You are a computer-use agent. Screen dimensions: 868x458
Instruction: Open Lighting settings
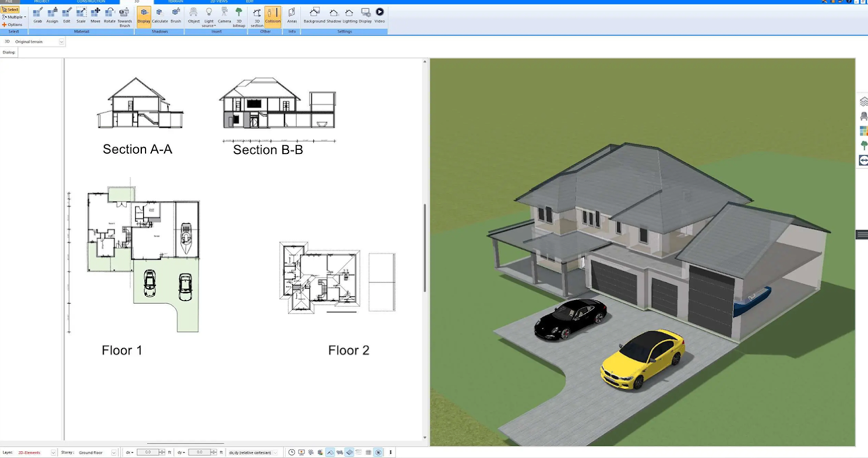click(350, 15)
